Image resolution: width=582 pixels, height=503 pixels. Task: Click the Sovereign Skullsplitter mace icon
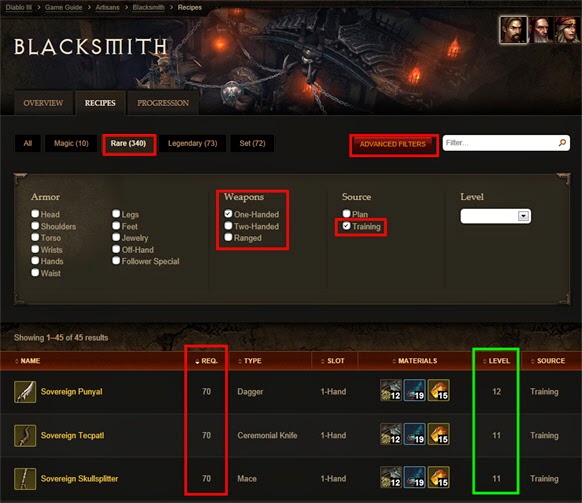point(25,479)
